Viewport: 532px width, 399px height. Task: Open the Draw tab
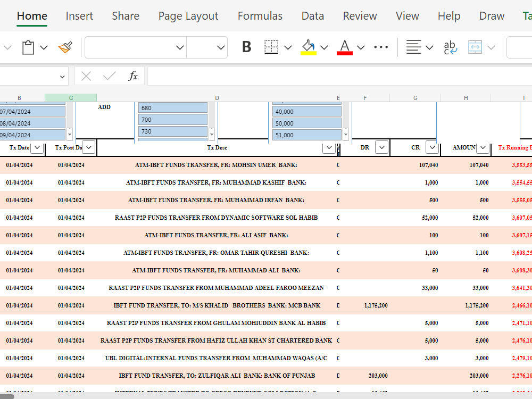coord(492,16)
